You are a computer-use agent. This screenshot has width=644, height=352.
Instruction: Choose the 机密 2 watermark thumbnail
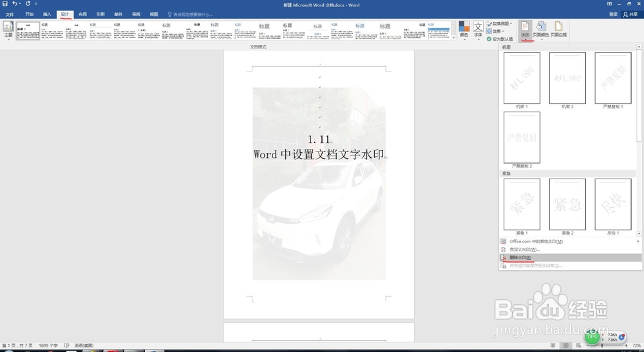pos(567,78)
